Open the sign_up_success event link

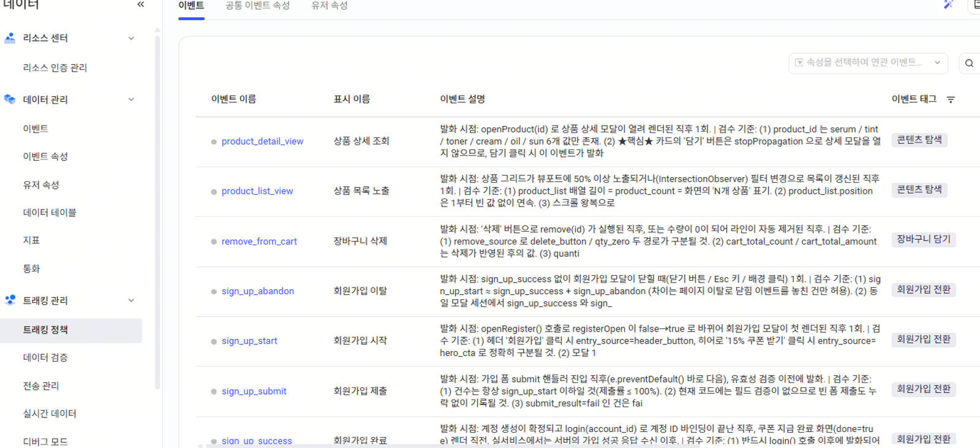[257, 441]
